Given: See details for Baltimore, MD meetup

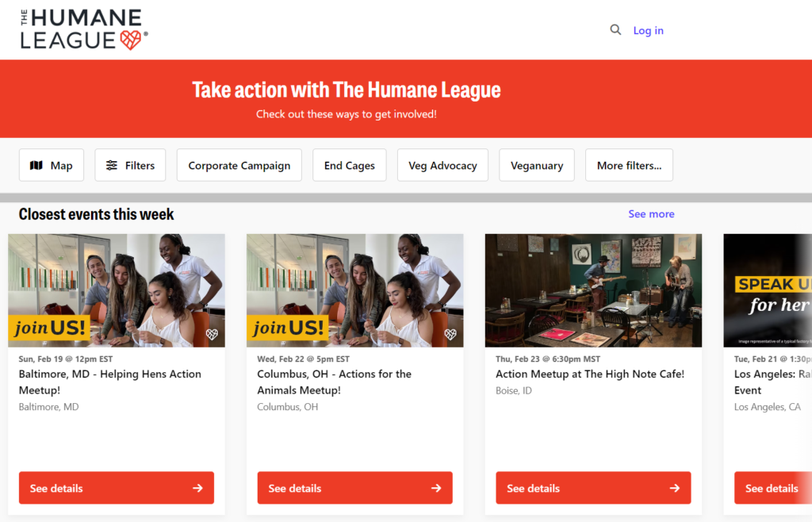Looking at the screenshot, I should pos(117,488).
